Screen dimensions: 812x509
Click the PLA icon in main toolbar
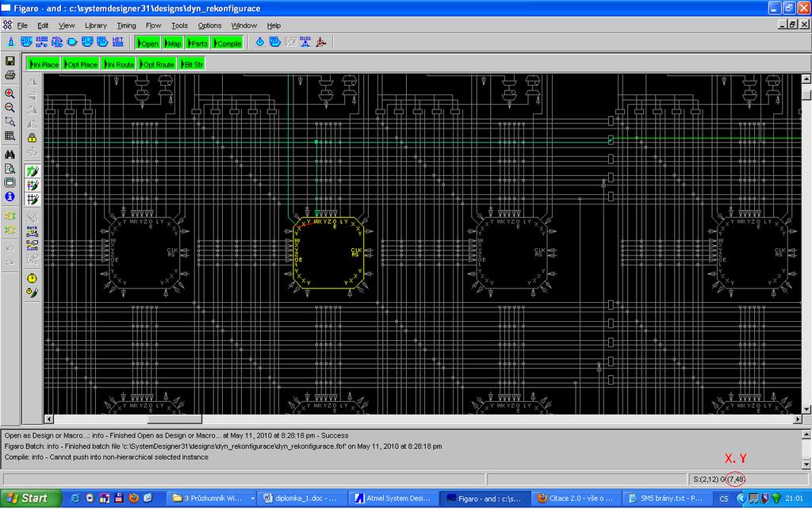87,42
